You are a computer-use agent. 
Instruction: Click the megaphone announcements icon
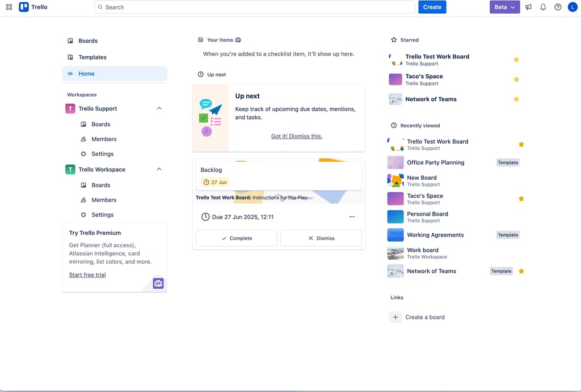click(x=528, y=7)
